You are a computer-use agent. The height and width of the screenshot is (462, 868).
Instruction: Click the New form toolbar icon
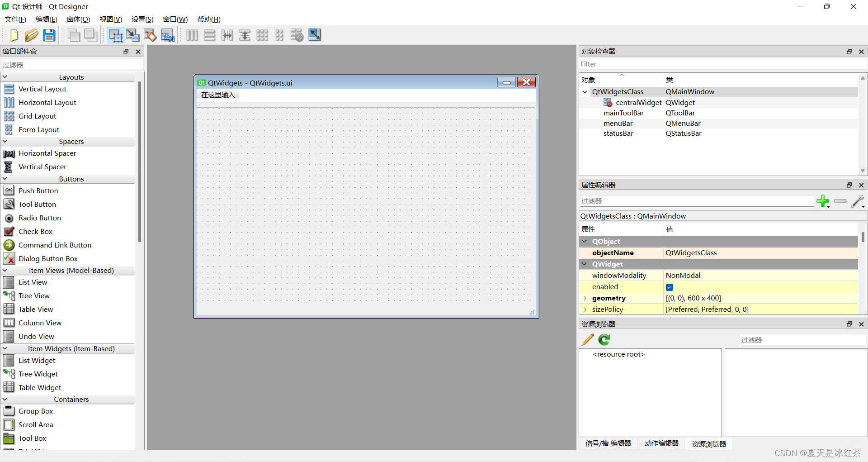(x=14, y=35)
